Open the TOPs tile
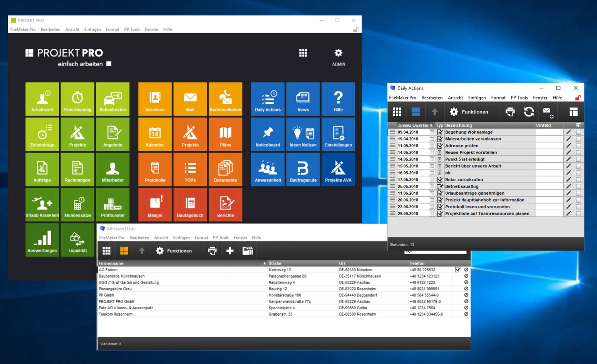Screen dimensions: 597x364 coord(190,170)
